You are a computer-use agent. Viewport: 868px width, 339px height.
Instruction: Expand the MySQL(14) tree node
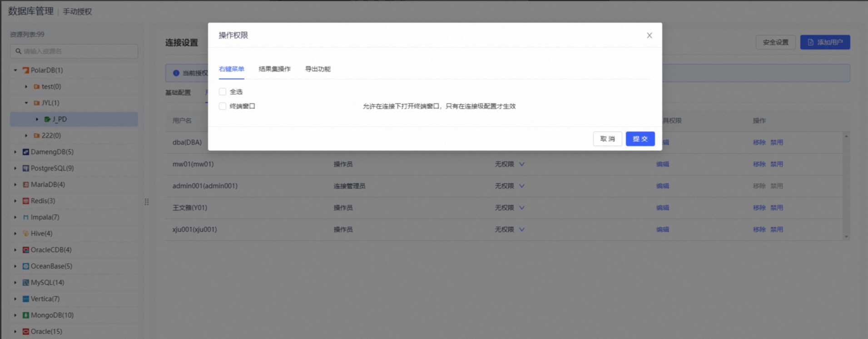(15, 283)
